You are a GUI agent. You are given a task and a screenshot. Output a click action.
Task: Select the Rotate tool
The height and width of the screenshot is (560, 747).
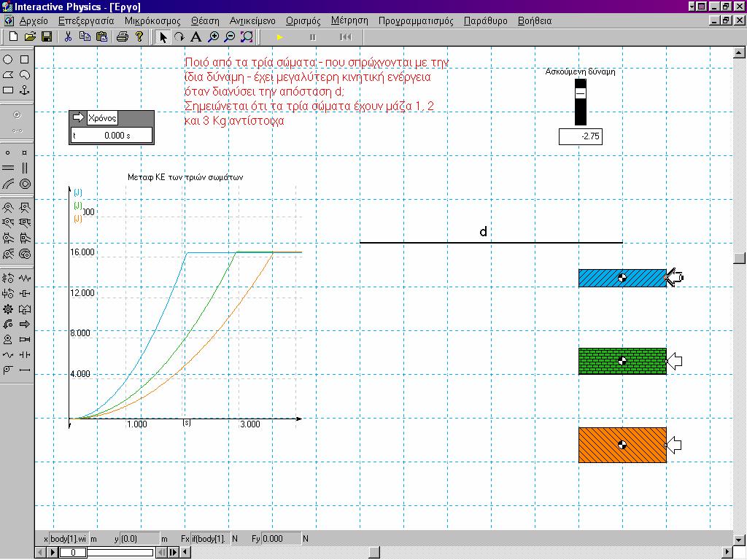coord(179,36)
